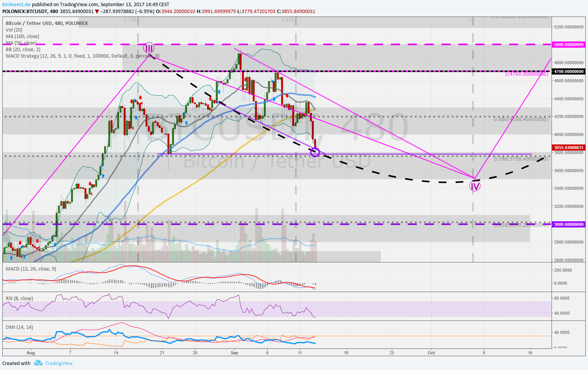Click the O:3944.20000010 open value
The width and height of the screenshot is (588, 370).
(x=176, y=12)
